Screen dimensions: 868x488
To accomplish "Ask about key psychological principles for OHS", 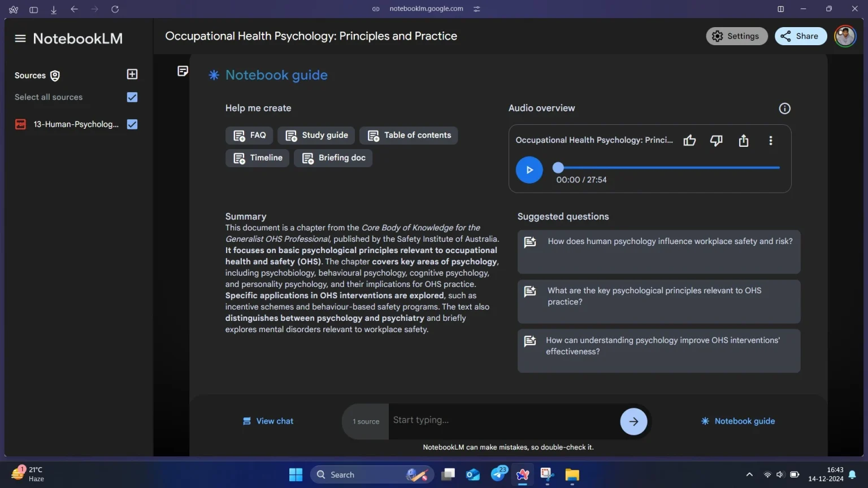I will (x=659, y=302).
